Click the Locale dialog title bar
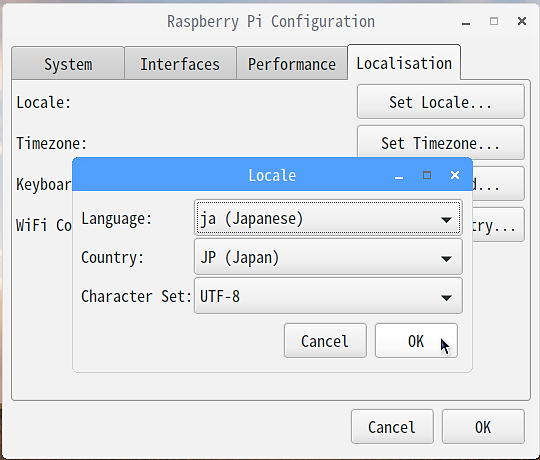540x460 pixels. (x=272, y=175)
